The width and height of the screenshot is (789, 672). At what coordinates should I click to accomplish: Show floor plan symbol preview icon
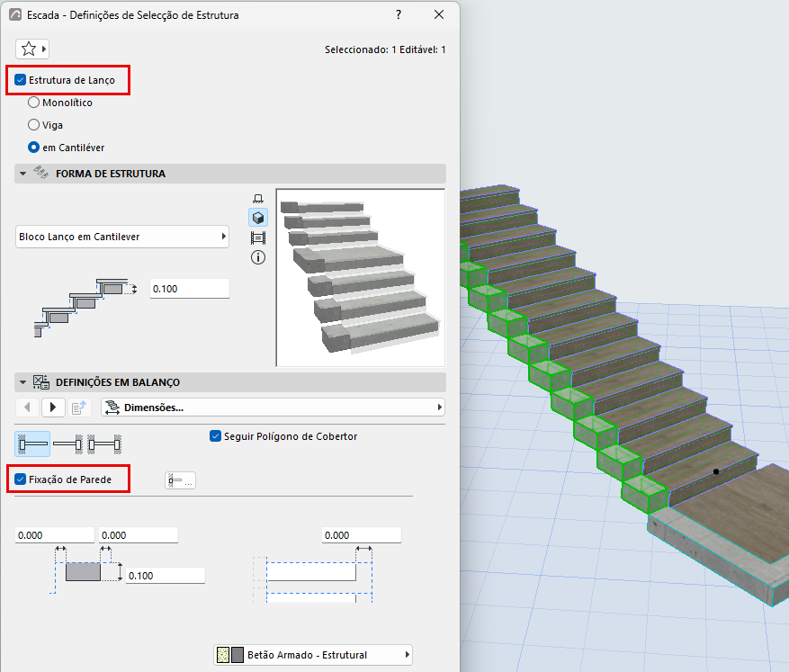pyautogui.click(x=258, y=198)
